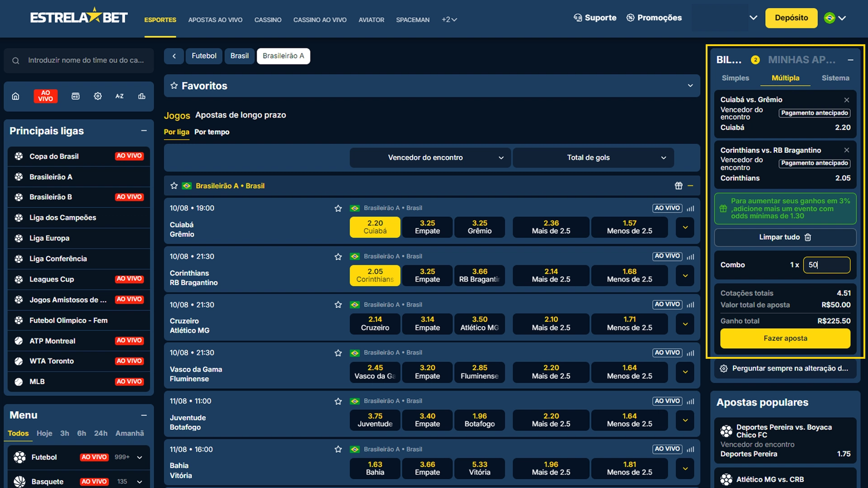Click Fazer aposta button

tap(785, 338)
